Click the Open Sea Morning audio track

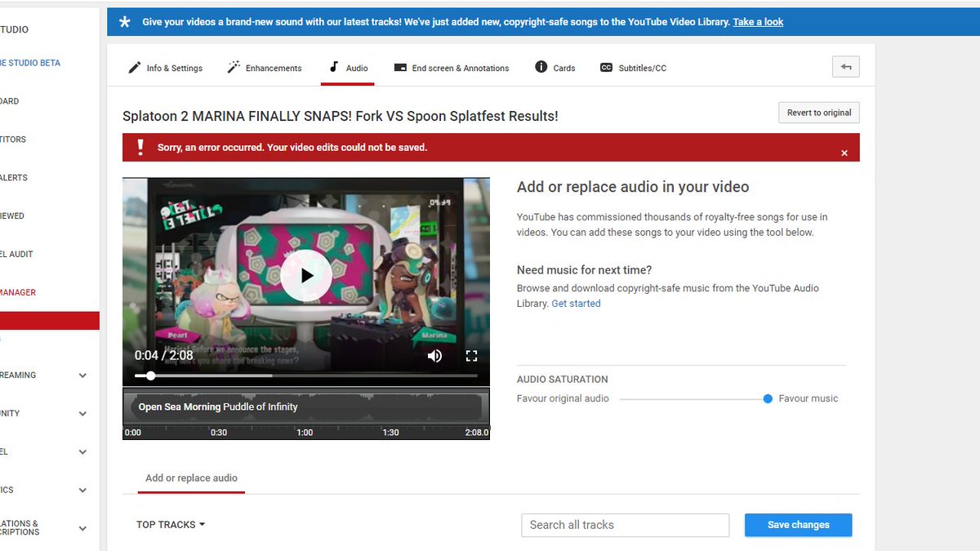click(x=306, y=407)
